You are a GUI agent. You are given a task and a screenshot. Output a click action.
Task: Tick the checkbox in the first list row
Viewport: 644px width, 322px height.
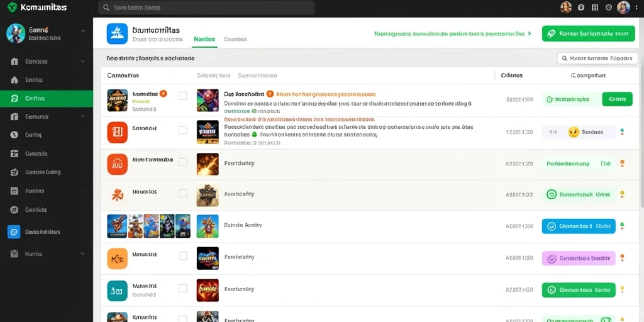(x=183, y=96)
